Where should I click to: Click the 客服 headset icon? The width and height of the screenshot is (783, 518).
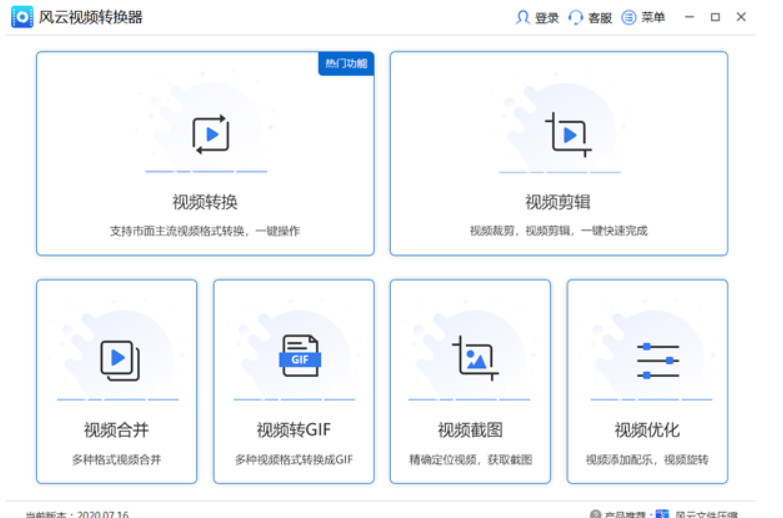click(x=576, y=17)
